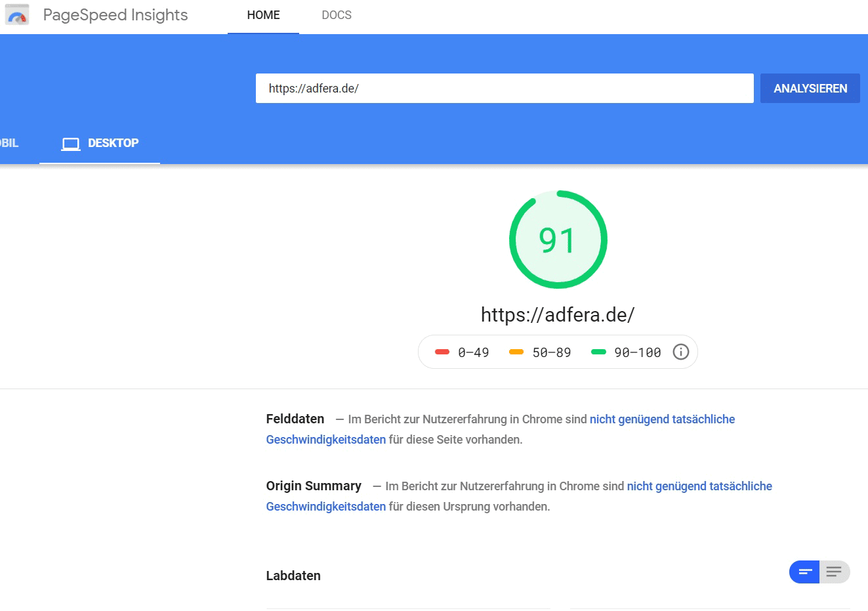Click the PageSpeed Insights title text

click(115, 15)
